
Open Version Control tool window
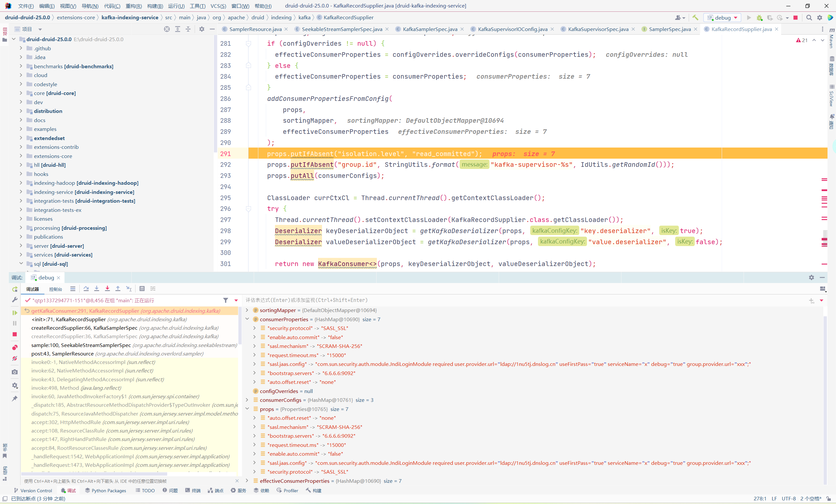tap(33, 491)
